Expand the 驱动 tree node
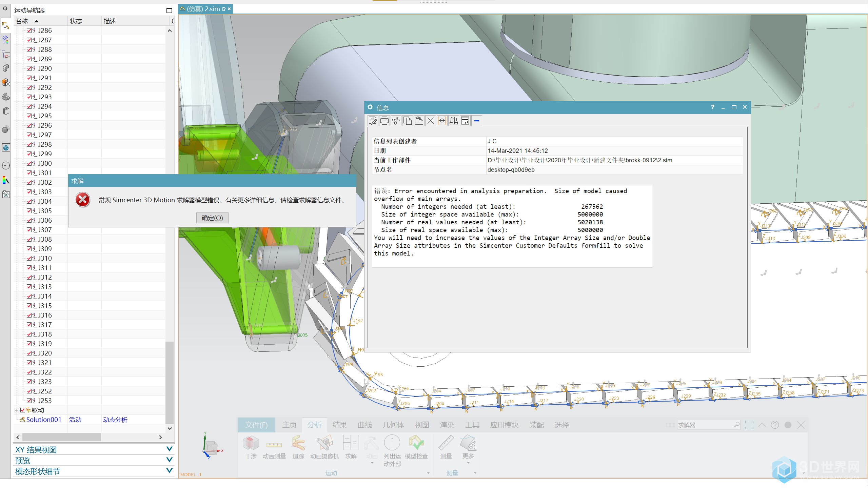Viewport: 868px width, 488px height. point(17,410)
